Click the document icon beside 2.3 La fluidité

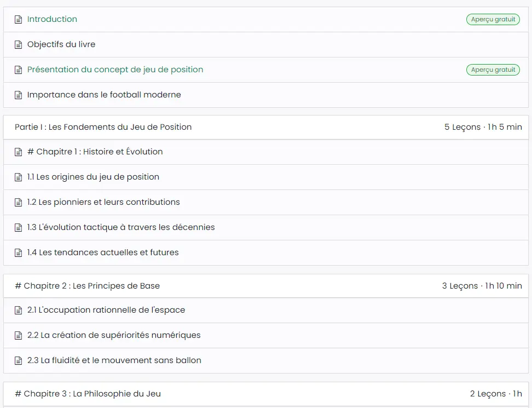(18, 360)
